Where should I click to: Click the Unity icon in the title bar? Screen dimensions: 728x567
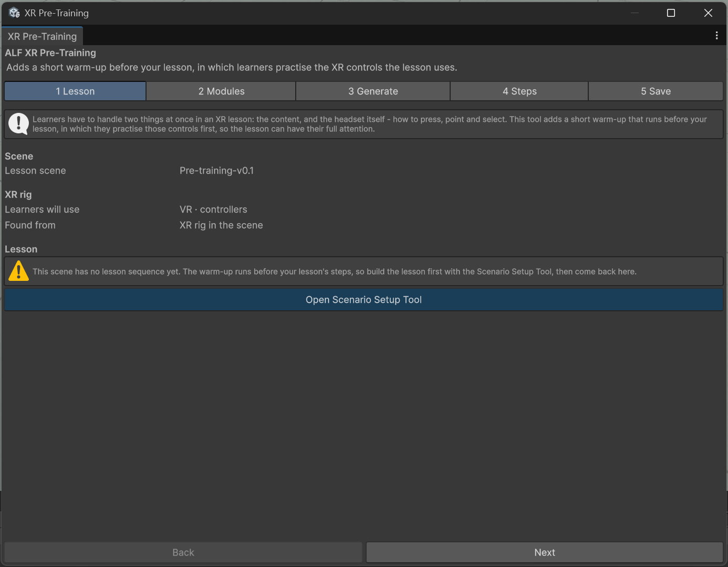coord(14,13)
